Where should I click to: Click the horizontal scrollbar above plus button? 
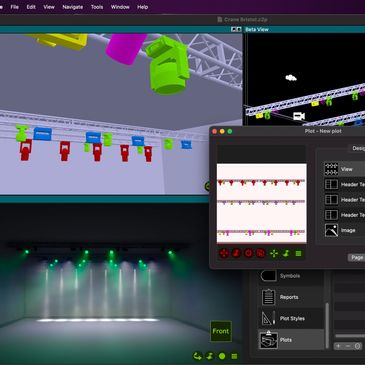(350, 336)
